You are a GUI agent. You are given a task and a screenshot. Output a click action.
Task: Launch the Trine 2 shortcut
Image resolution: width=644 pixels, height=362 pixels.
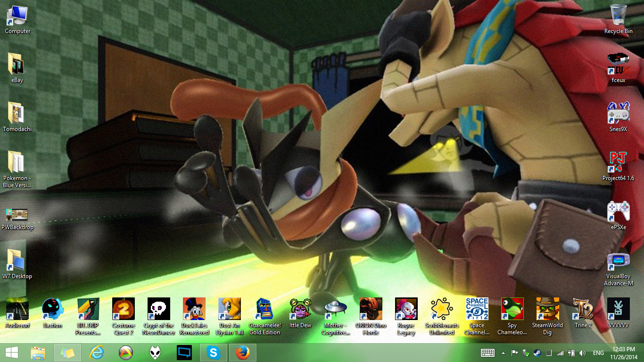tap(583, 313)
